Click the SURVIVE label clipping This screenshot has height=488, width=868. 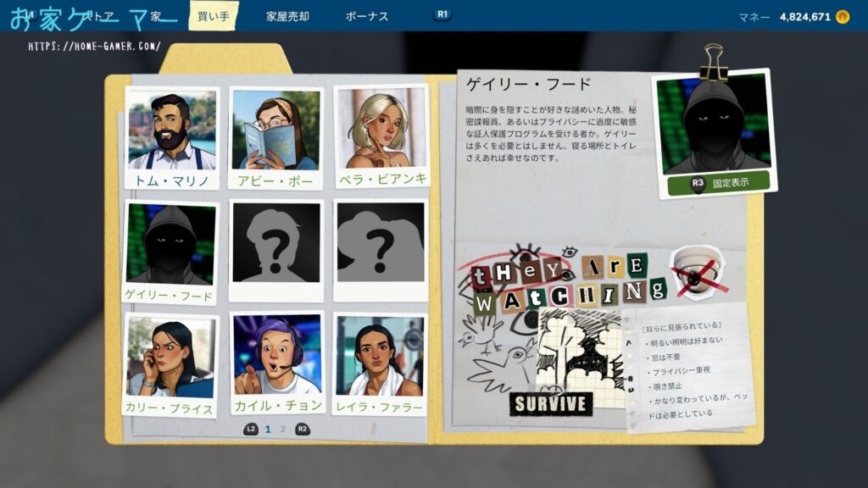click(x=551, y=404)
